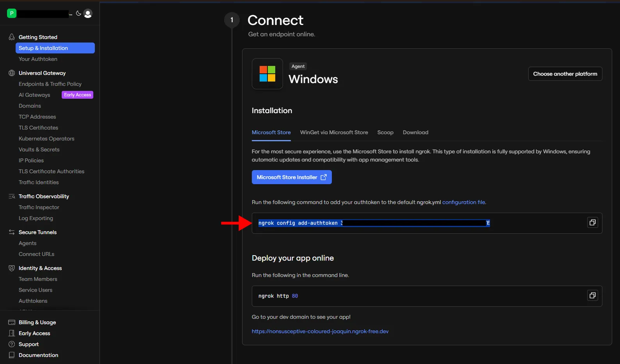Go to Traffic Identities

(x=39, y=182)
